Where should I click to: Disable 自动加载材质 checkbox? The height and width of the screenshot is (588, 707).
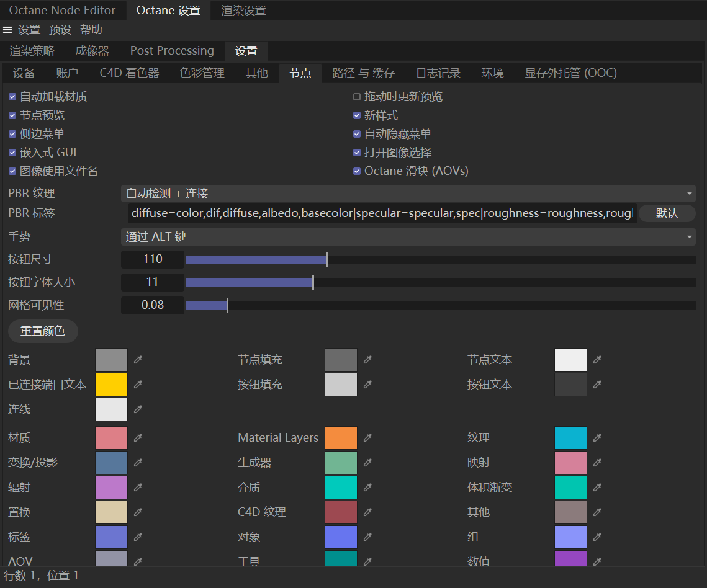pyautogui.click(x=12, y=97)
